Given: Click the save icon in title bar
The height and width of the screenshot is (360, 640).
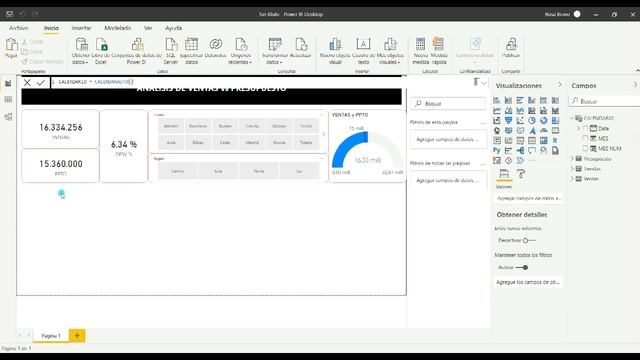Looking at the screenshot, I should (9, 14).
